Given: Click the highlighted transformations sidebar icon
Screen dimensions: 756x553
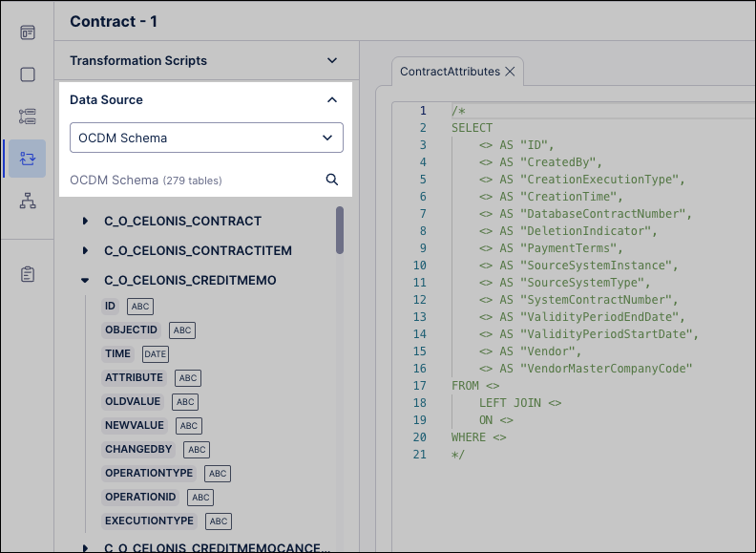Looking at the screenshot, I should 28,159.
